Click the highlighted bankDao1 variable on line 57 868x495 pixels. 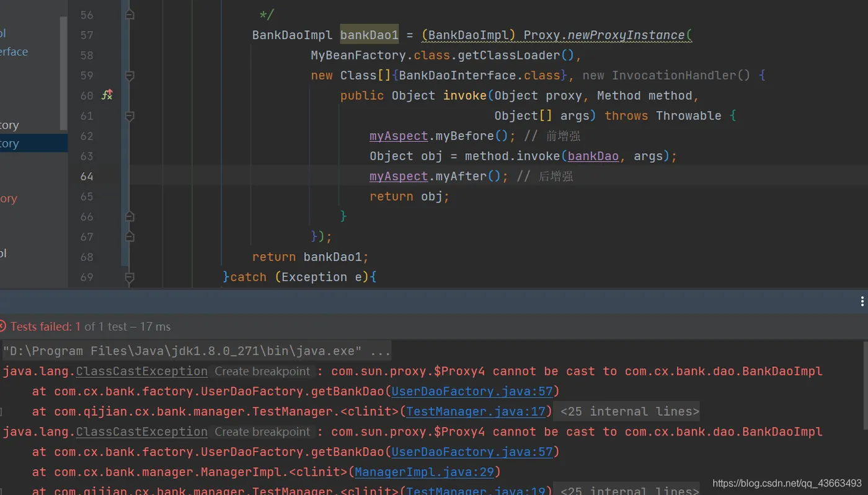pyautogui.click(x=370, y=35)
